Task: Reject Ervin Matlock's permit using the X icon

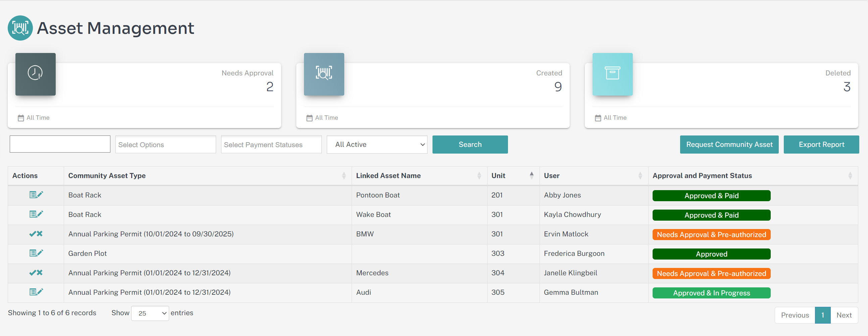Action: pos(40,234)
